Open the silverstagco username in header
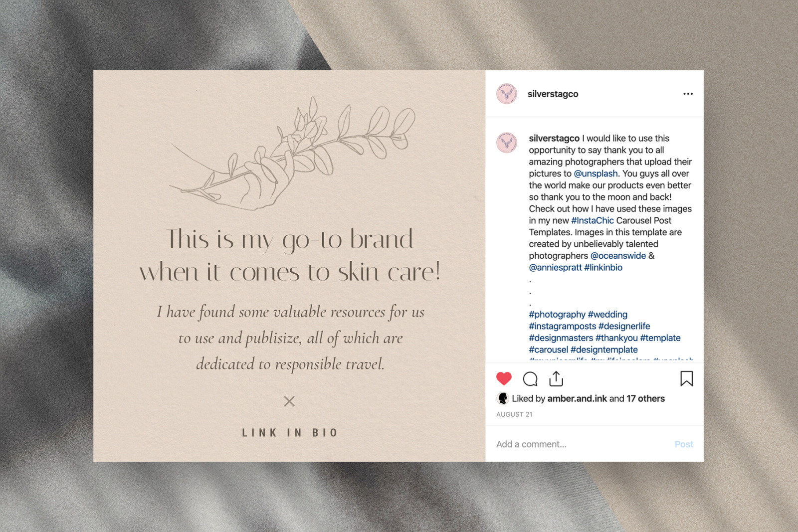This screenshot has height=532, width=798. point(553,94)
